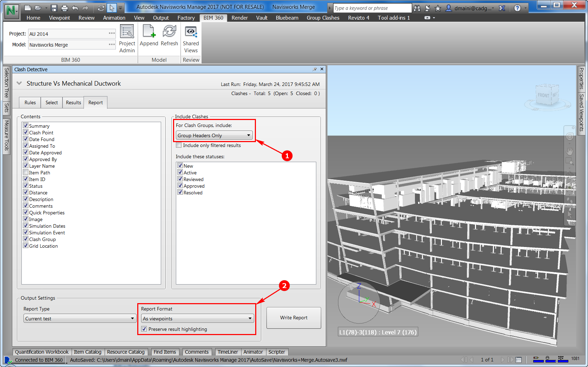Click the keyword search input field
This screenshot has width=588, height=367.
(372, 8)
